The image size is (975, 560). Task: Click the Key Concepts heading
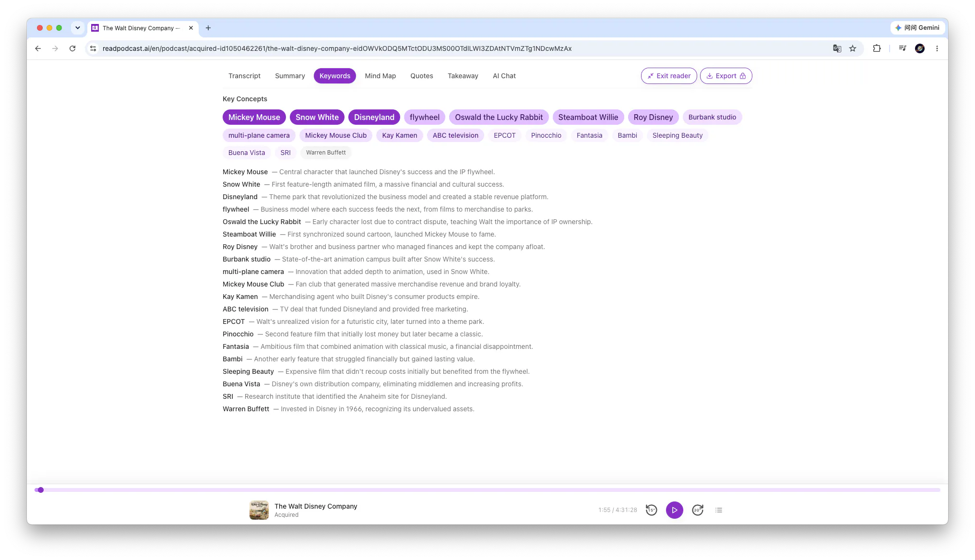point(245,99)
